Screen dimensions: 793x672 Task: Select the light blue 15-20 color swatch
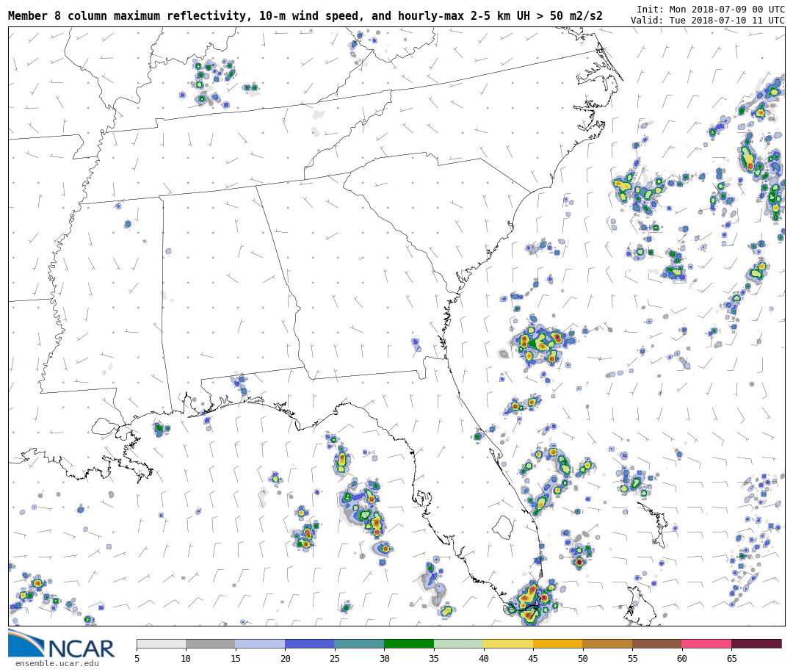click(261, 643)
